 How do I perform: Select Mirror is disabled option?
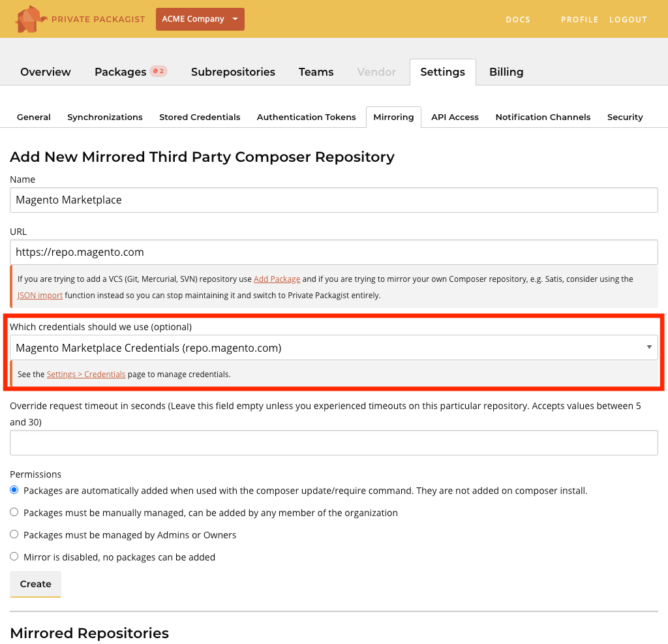click(14, 557)
